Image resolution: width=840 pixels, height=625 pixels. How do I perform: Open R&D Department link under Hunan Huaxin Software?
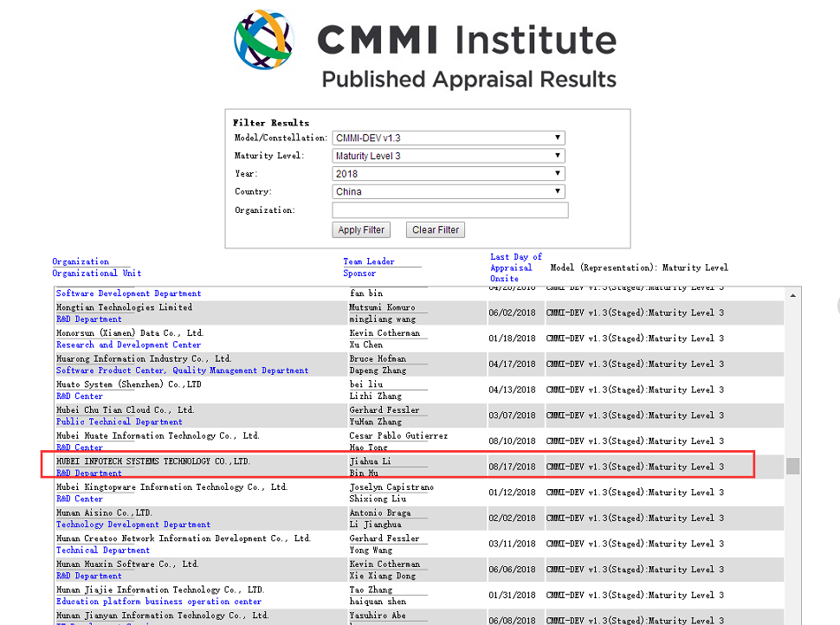coord(89,577)
